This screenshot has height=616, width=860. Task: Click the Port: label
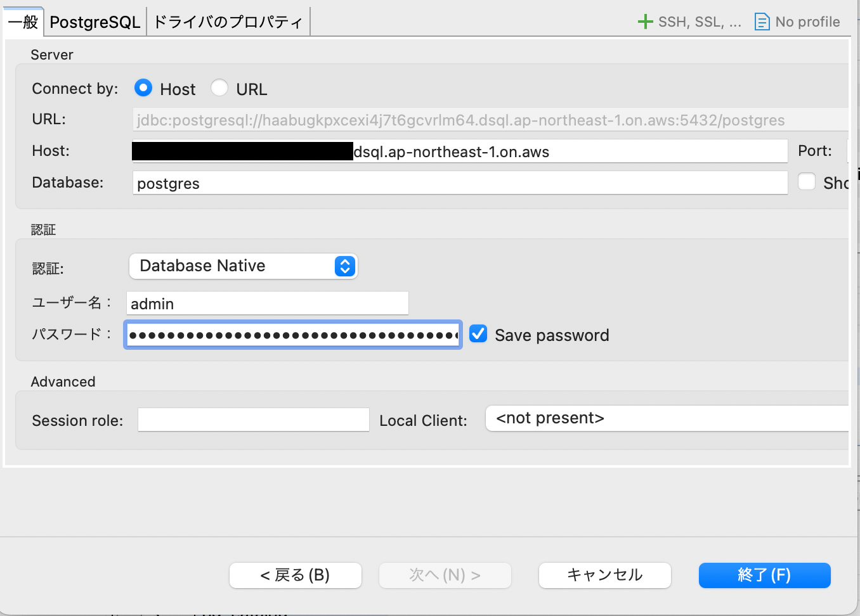[815, 151]
